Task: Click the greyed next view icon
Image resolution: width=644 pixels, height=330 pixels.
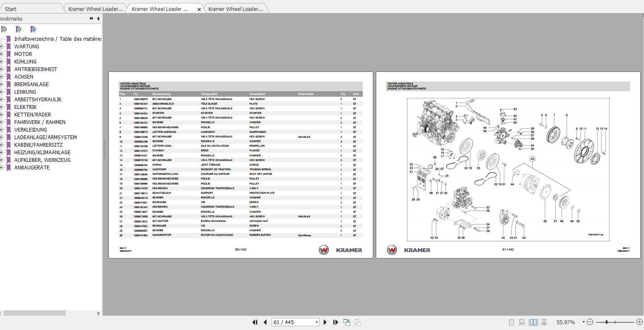Action: click(x=358, y=322)
